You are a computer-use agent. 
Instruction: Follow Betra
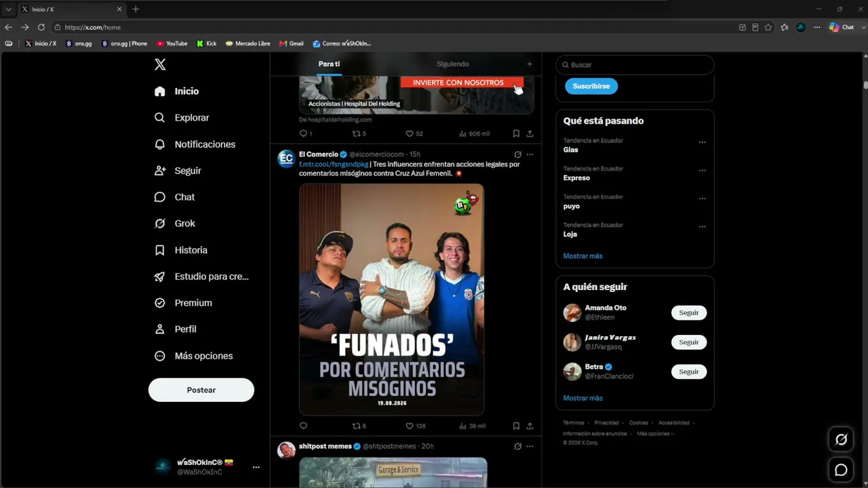click(x=689, y=371)
